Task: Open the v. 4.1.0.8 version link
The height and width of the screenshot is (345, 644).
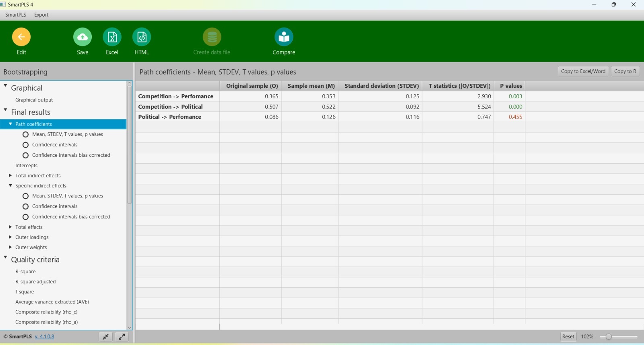Action: click(x=44, y=337)
